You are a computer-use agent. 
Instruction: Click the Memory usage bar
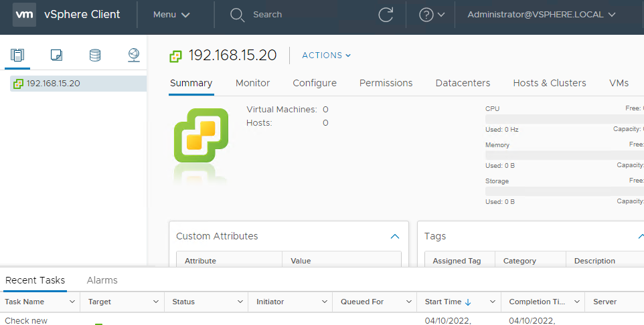(x=564, y=155)
